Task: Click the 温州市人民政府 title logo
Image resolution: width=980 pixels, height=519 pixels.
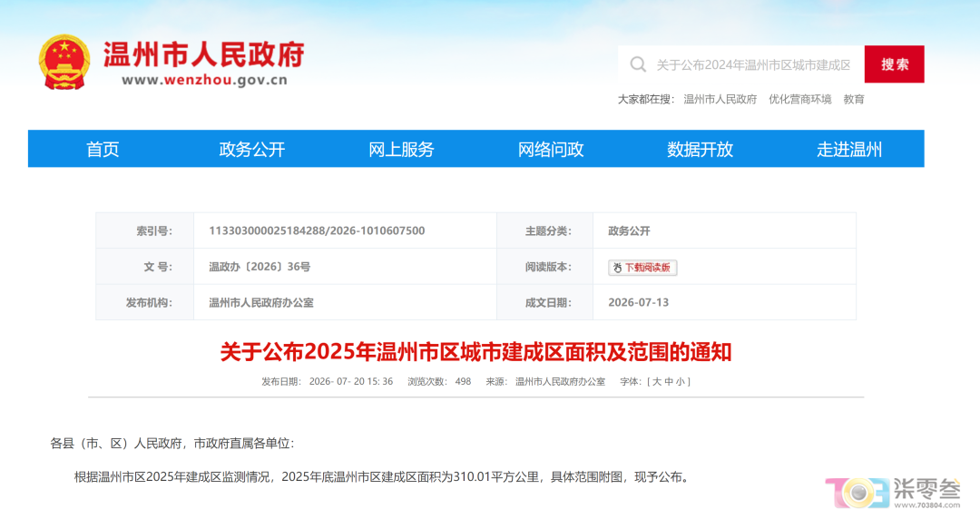Action: point(204,63)
